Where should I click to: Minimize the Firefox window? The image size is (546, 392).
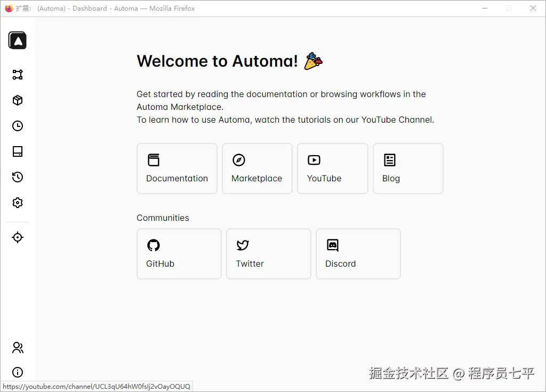pos(484,8)
